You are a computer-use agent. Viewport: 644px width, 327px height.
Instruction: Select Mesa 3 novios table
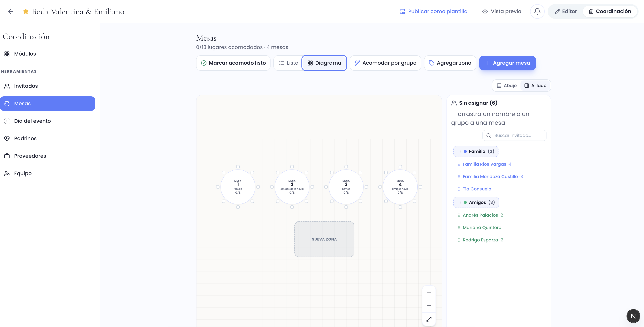(x=346, y=187)
